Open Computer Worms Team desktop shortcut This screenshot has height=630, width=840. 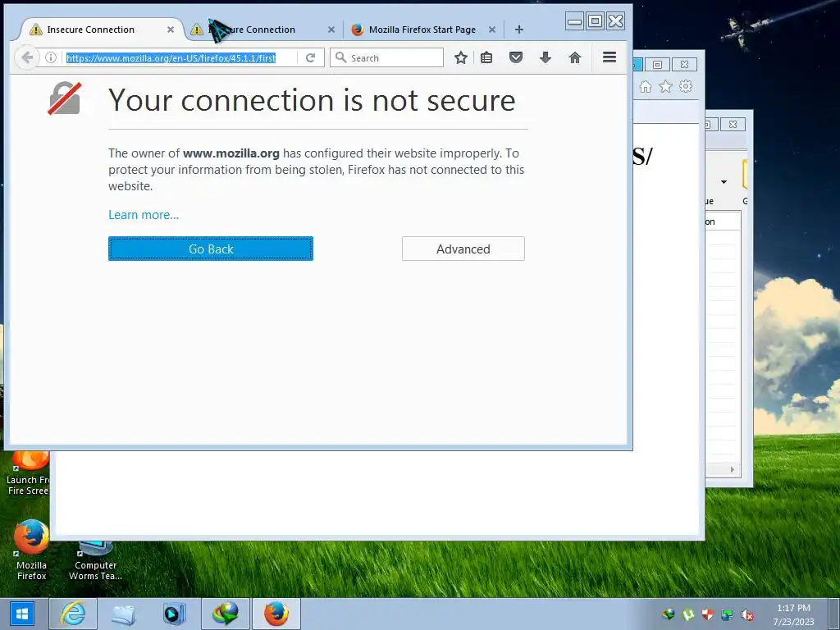coord(95,560)
